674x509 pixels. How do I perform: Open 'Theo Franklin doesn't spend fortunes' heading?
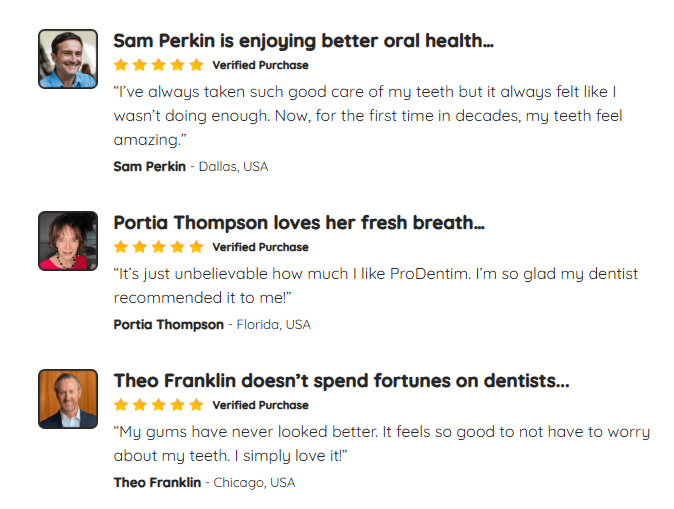click(341, 381)
